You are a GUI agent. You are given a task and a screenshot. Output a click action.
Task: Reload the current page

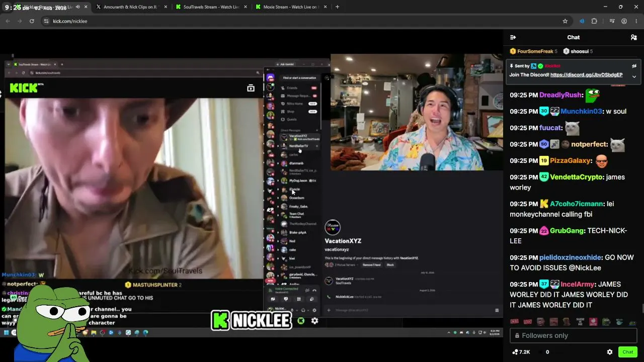tap(32, 21)
